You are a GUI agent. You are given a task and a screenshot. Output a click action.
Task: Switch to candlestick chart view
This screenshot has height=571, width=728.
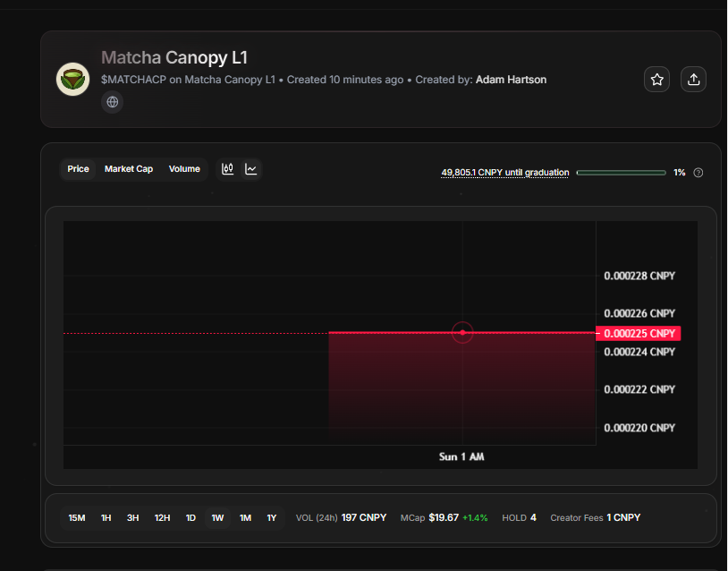tap(227, 169)
